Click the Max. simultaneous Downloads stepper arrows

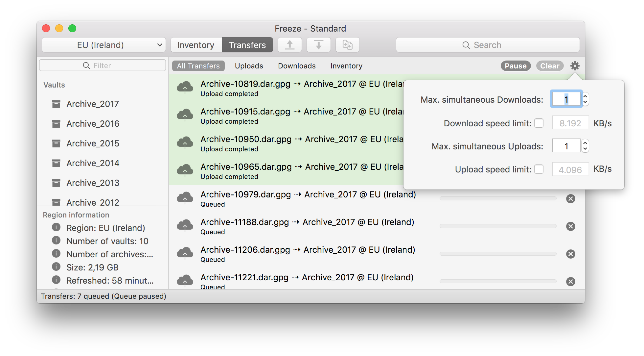(x=585, y=99)
